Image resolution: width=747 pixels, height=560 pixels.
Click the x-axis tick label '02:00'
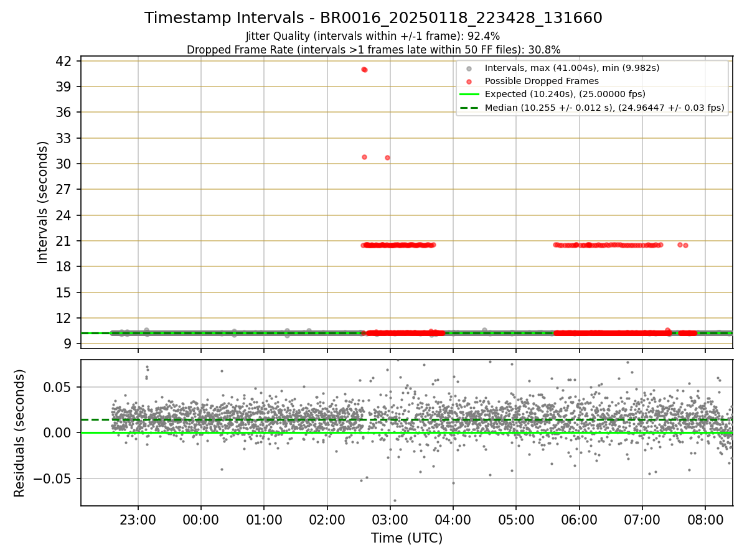(327, 520)
